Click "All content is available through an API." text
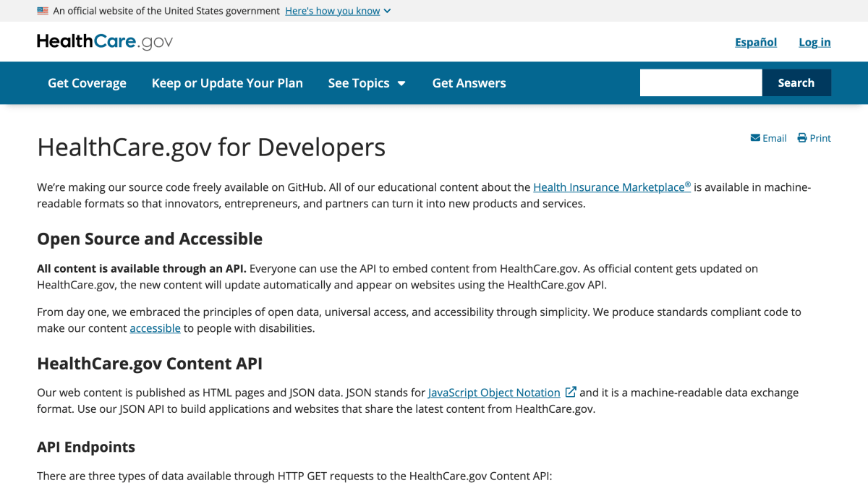868x488 pixels. tap(142, 268)
